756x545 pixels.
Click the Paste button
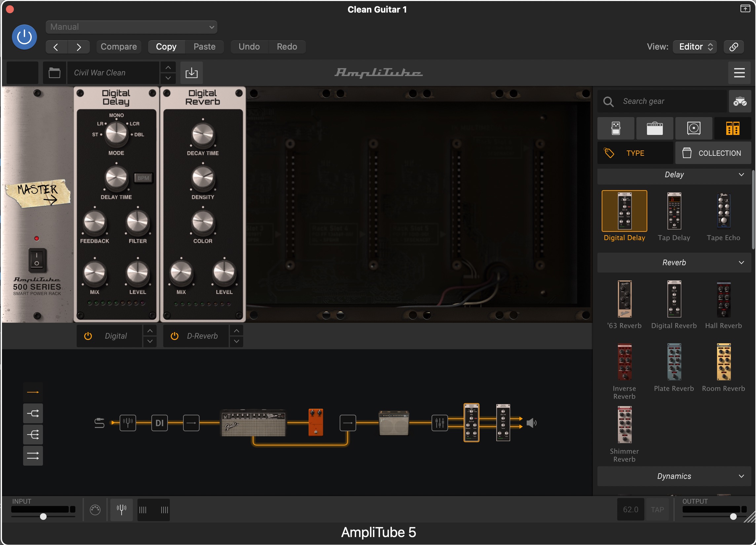pos(204,47)
